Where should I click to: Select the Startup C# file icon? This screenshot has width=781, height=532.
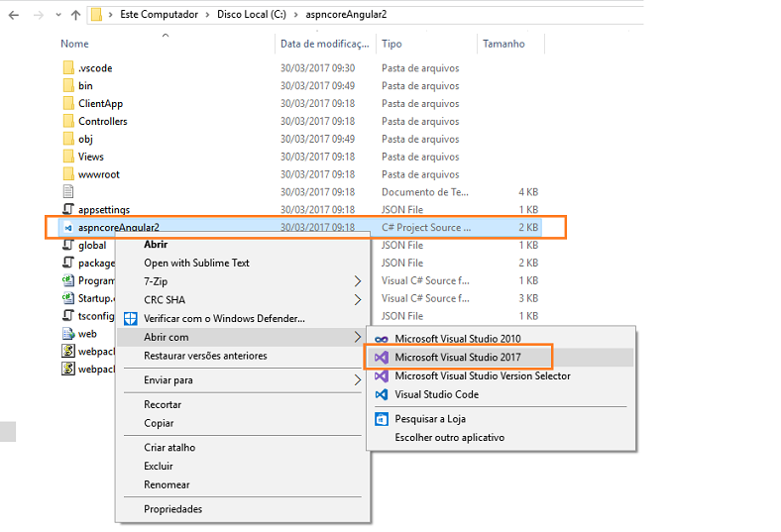[x=68, y=298]
